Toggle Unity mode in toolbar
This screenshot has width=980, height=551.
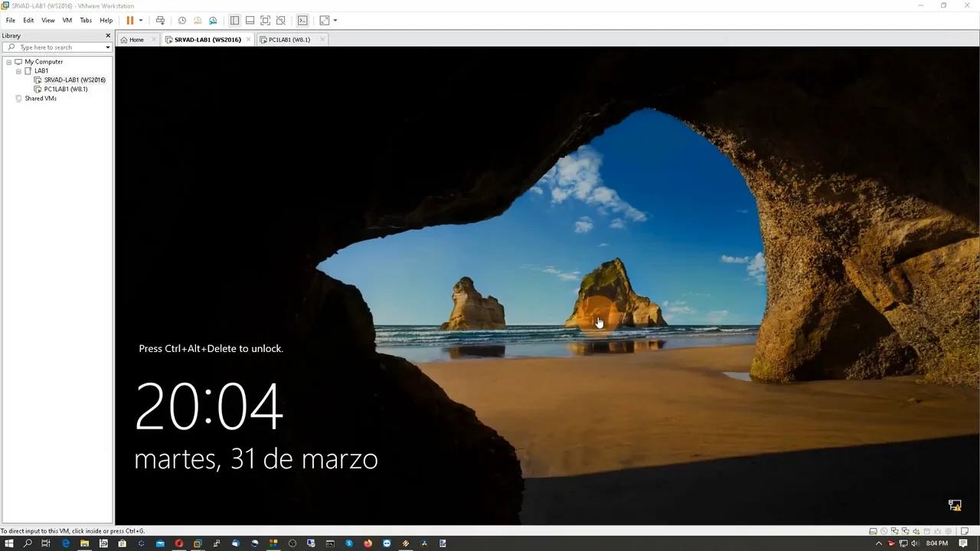coord(281,21)
